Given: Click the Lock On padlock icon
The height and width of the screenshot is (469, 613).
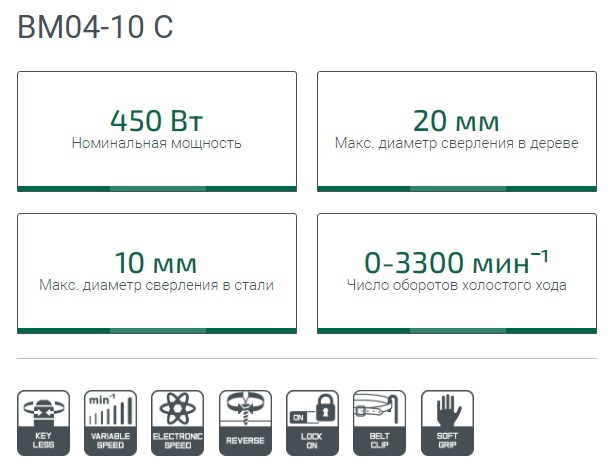Looking at the screenshot, I should click(309, 423).
